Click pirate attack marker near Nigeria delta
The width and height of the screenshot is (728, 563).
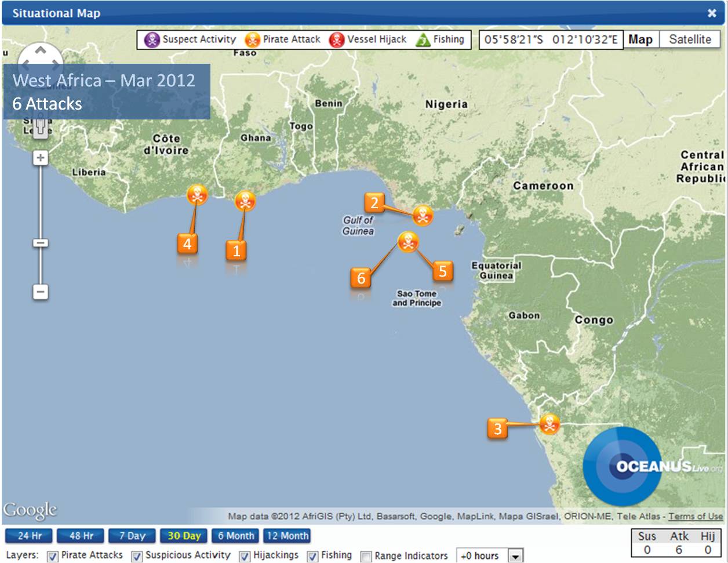[423, 216]
